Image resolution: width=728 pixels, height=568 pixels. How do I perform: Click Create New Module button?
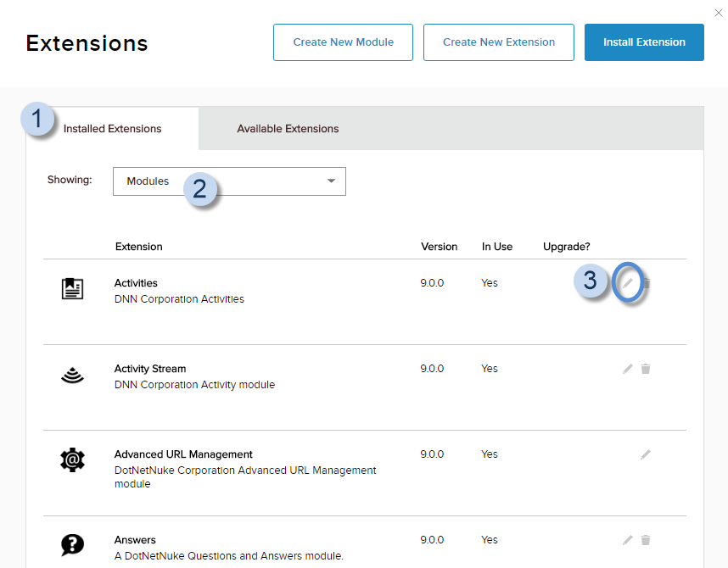click(343, 42)
